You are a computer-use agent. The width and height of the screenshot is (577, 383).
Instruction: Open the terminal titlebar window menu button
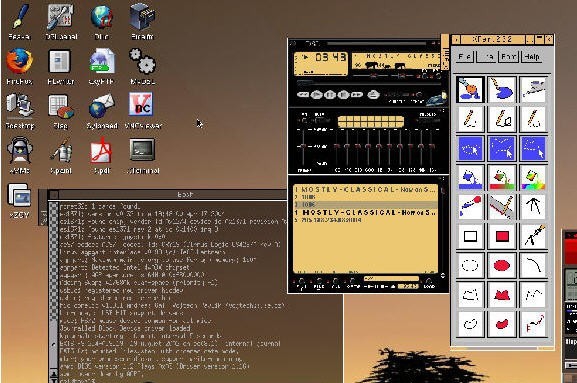coord(53,194)
